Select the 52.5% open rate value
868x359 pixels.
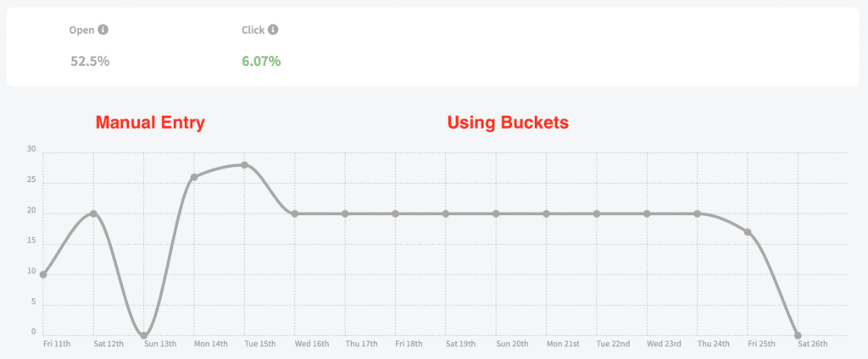[90, 61]
